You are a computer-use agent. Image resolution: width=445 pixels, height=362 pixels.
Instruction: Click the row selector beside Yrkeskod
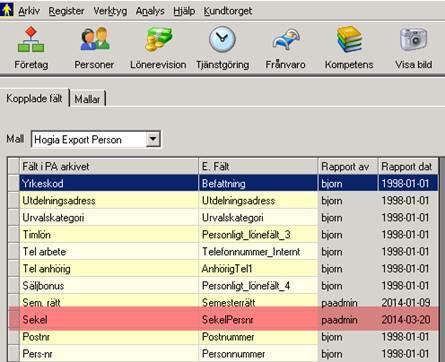click(14, 183)
